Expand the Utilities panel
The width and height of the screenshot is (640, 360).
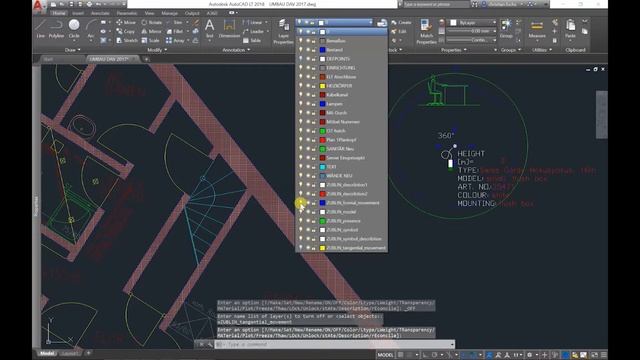click(x=542, y=50)
